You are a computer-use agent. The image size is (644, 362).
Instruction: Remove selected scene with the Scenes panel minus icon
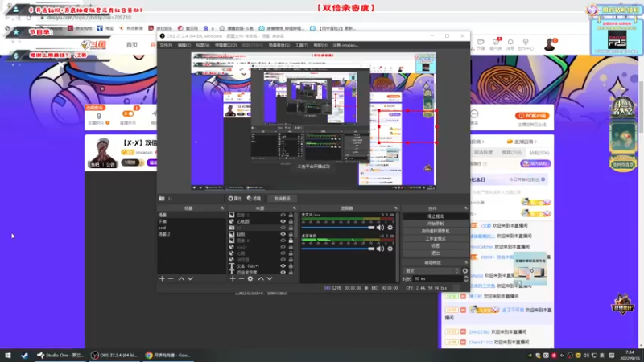171,278
